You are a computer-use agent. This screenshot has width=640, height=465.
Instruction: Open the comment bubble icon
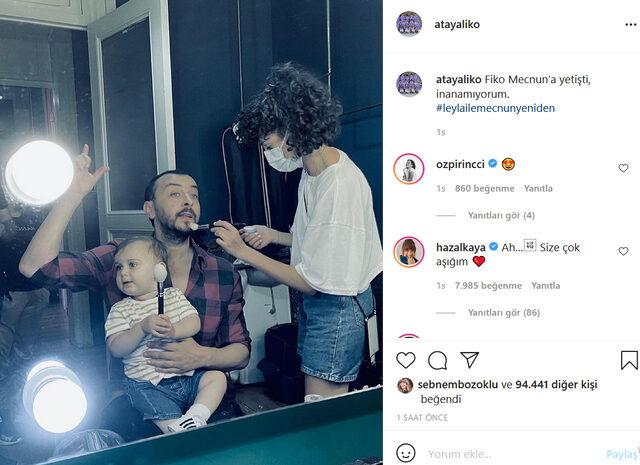(437, 360)
